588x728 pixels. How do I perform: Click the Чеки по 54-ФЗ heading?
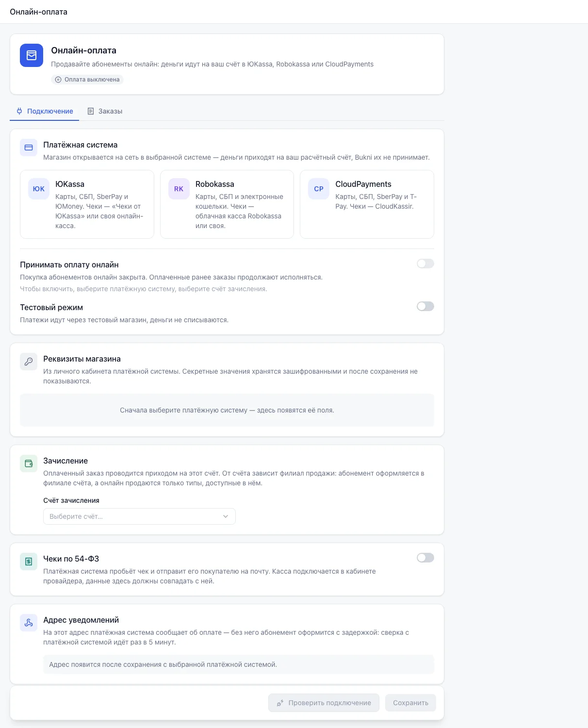click(71, 559)
